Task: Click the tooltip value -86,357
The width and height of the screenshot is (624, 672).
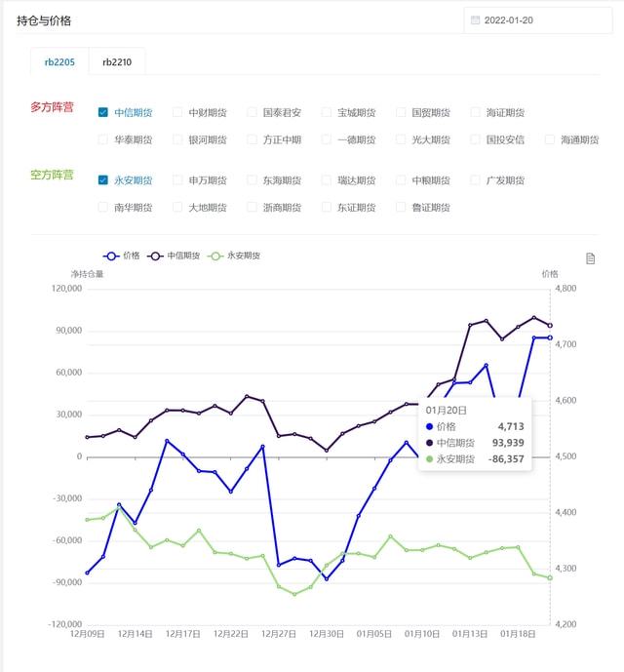Action: coord(506,459)
